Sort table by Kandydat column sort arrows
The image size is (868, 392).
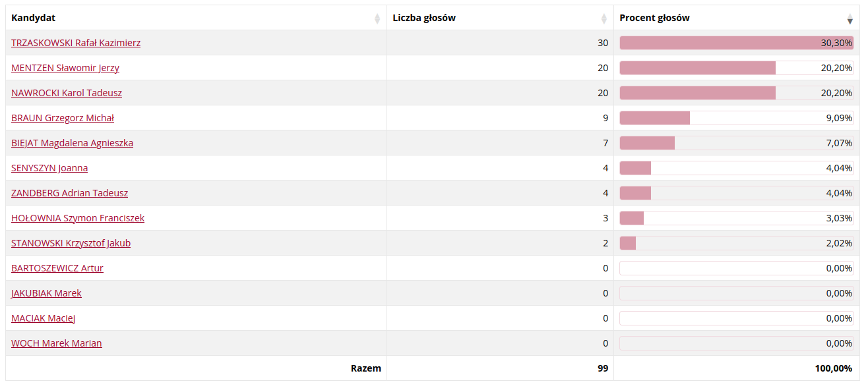377,18
